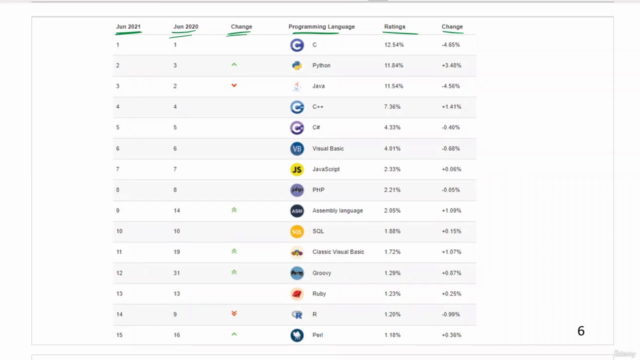Select the SQL language name
The image size is (640, 360).
[x=318, y=231]
